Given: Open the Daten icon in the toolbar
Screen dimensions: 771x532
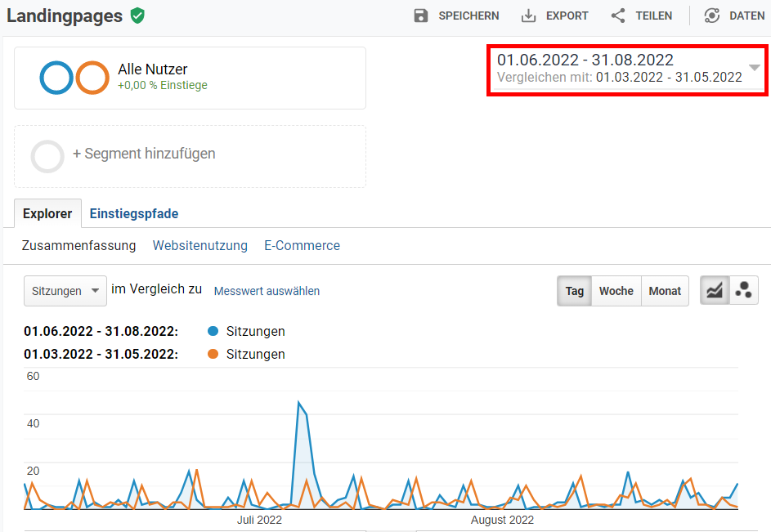Looking at the screenshot, I should click(710, 15).
